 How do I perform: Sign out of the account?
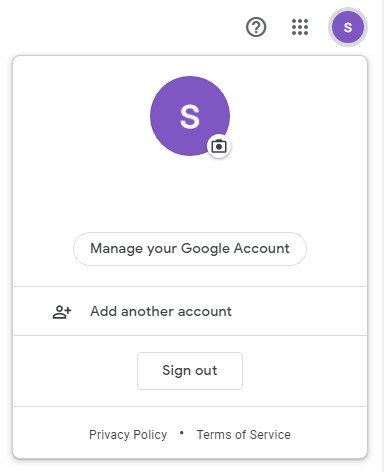coord(190,371)
